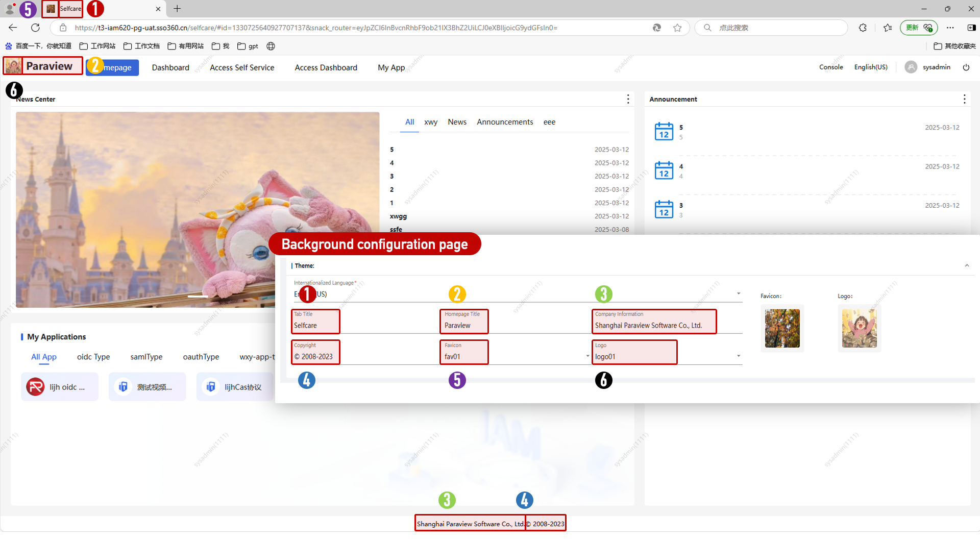980x540 pixels.
Task: Expand the Logo dropdown arrow
Action: pyautogui.click(x=738, y=356)
